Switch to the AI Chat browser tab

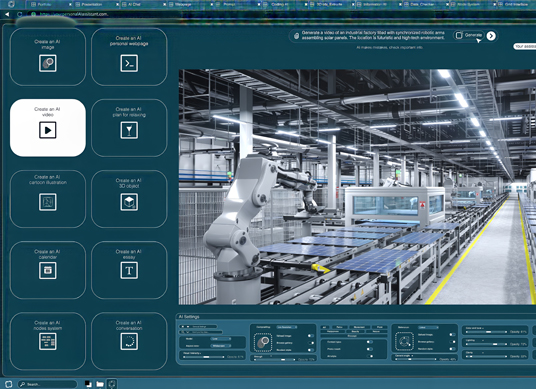(x=134, y=4)
